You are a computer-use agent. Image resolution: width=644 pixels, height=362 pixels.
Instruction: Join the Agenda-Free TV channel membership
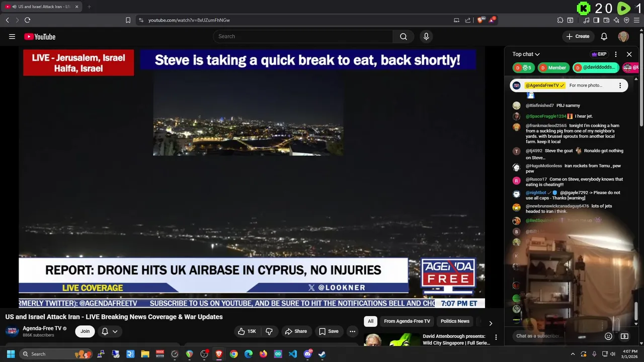(x=85, y=331)
